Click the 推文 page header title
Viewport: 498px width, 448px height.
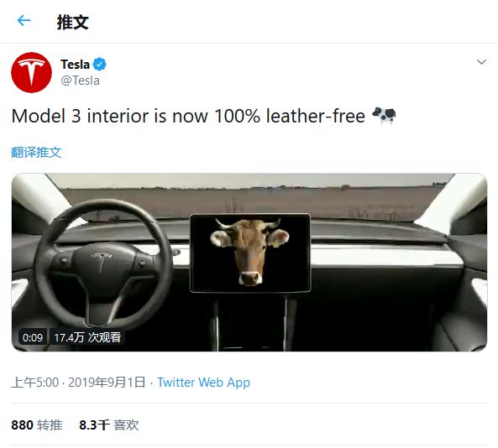[x=73, y=22]
